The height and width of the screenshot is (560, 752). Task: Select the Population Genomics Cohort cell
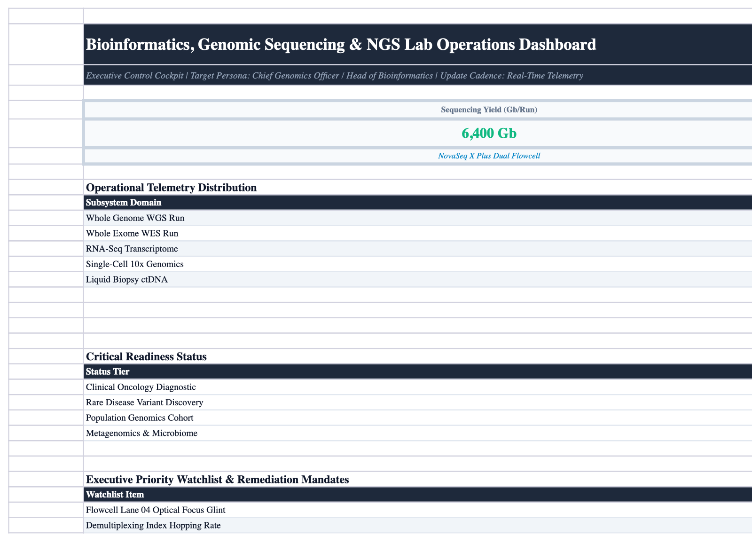click(418, 418)
